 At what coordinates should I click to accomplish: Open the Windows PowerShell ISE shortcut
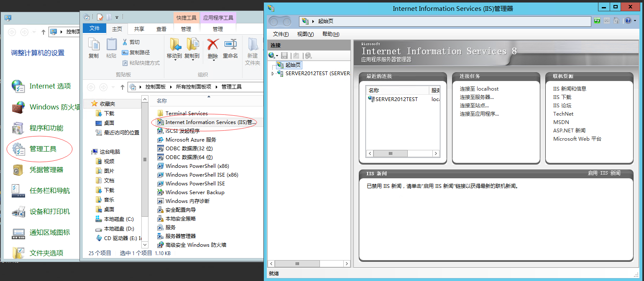(x=195, y=184)
